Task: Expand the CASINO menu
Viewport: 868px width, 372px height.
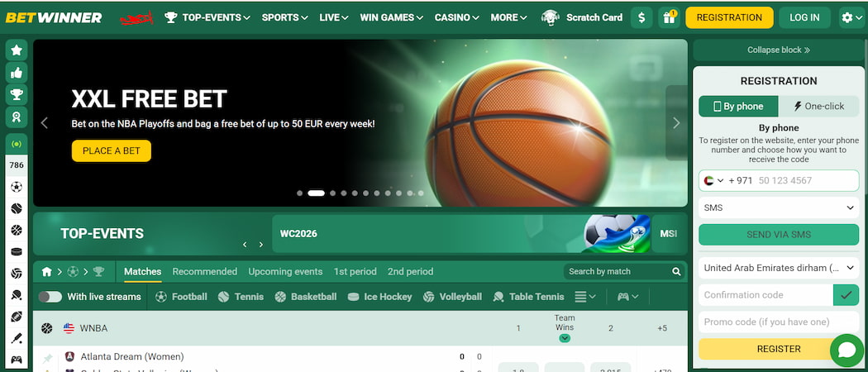Action: point(456,17)
